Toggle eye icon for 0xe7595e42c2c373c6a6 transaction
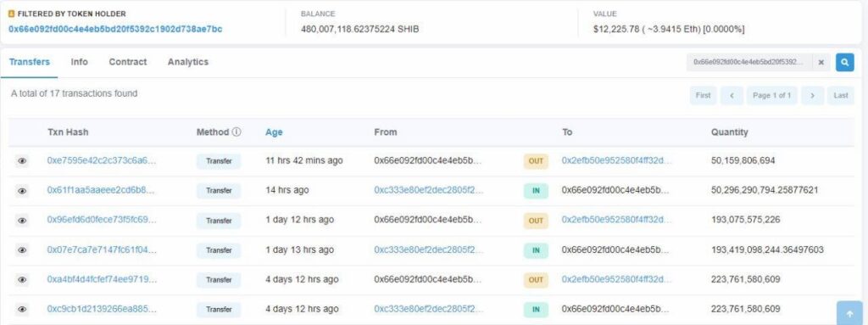 (x=22, y=161)
